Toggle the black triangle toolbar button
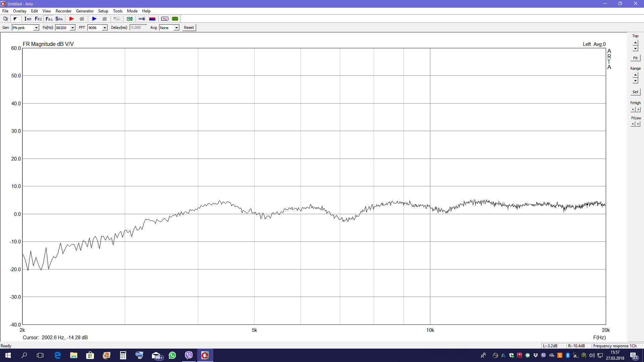644x362 pixels. point(15,19)
